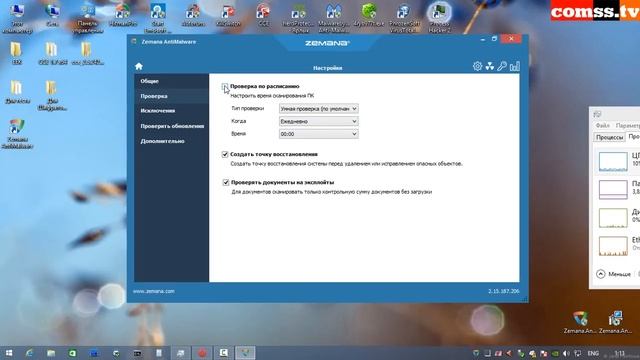Open quarantine via the radiation icon

pyautogui.click(x=490, y=66)
